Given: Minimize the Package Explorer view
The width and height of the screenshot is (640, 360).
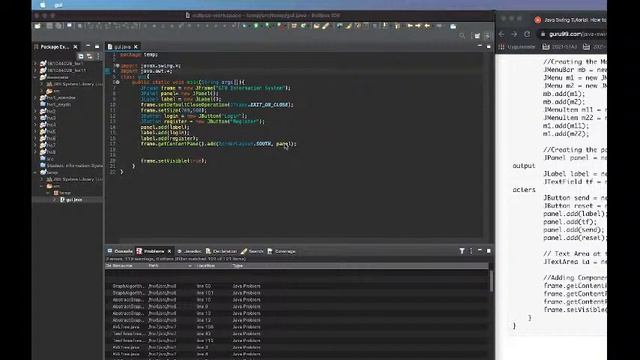Looking at the screenshot, I should click(88, 47).
